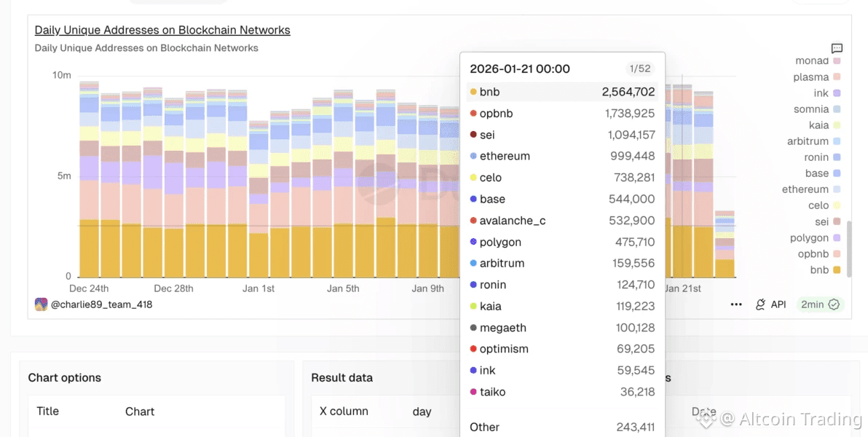The width and height of the screenshot is (868, 437).
Task: Click the charlie89_team_418 avatar image
Action: [41, 304]
